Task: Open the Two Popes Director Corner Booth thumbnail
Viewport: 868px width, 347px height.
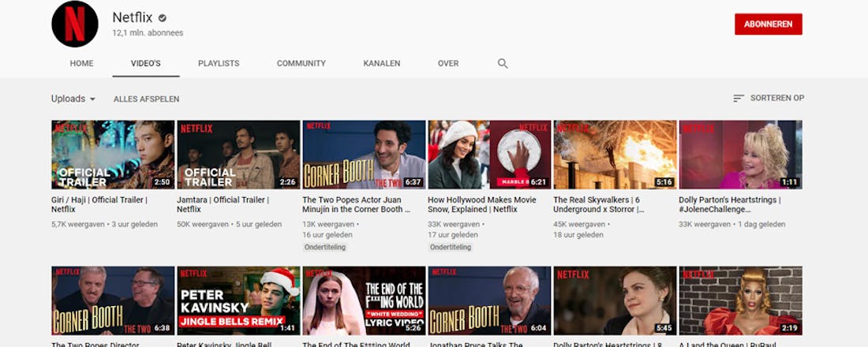Action: tap(113, 300)
